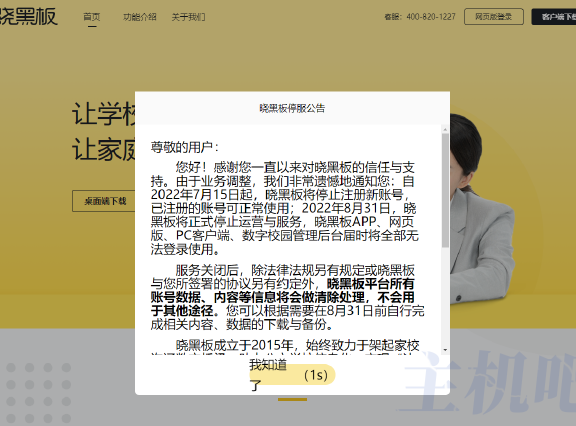Open the 关于我们 menu item
The image size is (576, 426).
click(x=188, y=17)
